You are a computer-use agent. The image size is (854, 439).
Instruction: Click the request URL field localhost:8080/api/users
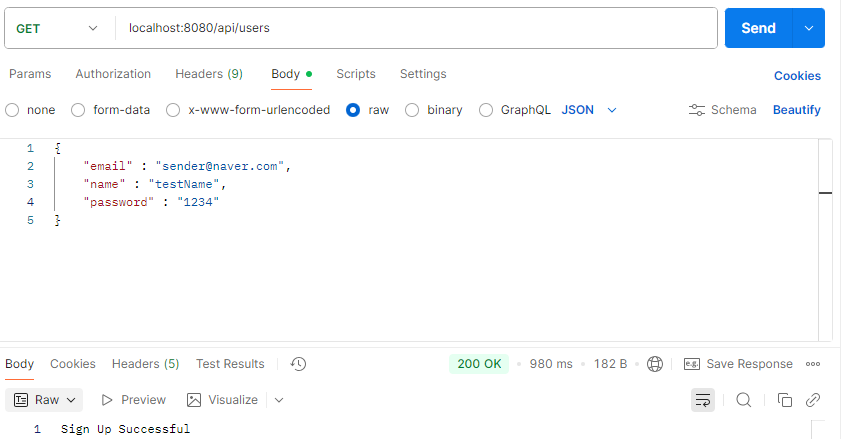417,28
